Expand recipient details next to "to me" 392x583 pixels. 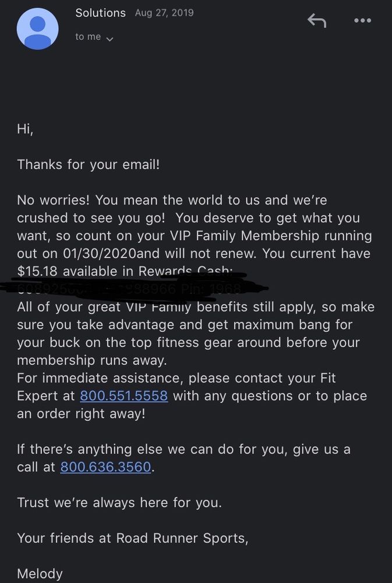(x=109, y=38)
